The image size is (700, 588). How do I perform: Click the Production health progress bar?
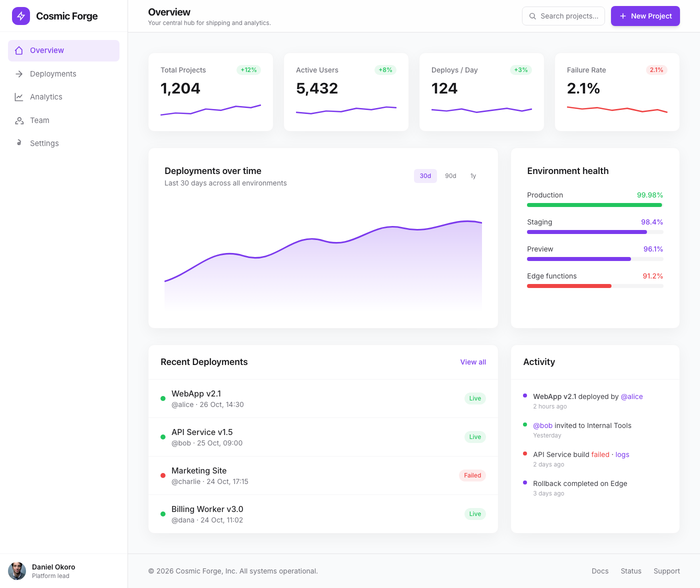[595, 205]
